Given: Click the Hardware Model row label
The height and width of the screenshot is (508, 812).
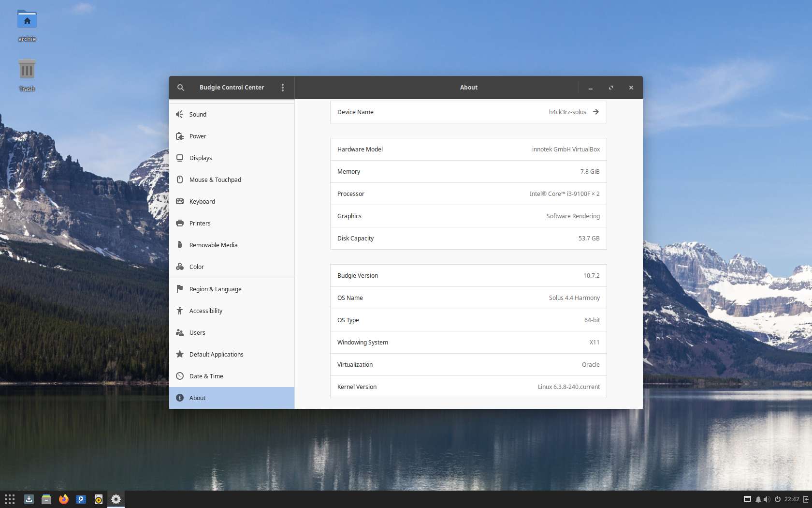Looking at the screenshot, I should 360,149.
